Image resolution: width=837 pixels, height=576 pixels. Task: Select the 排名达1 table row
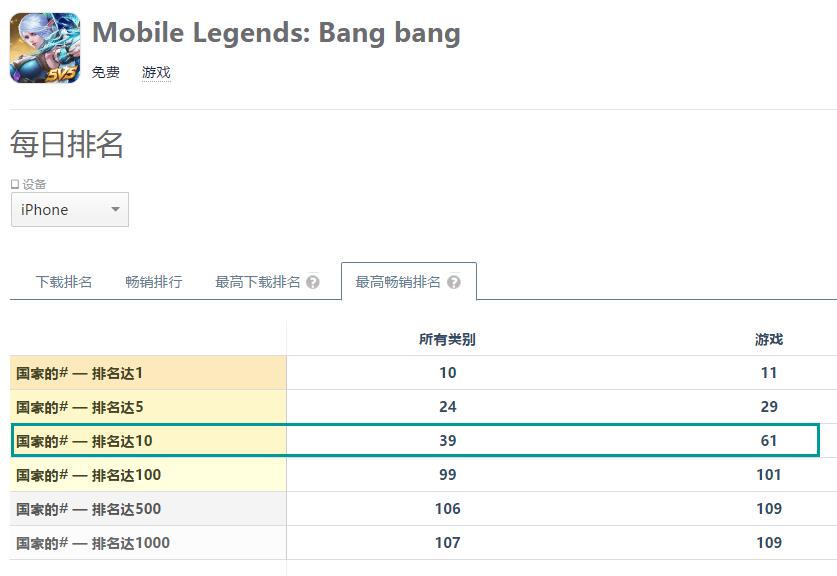point(423,373)
